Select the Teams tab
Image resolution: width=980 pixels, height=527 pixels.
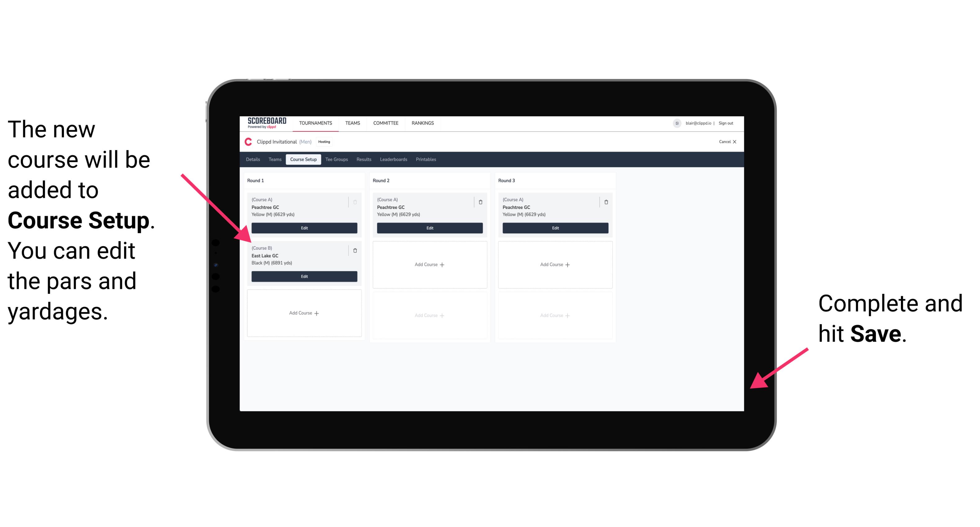(x=273, y=160)
